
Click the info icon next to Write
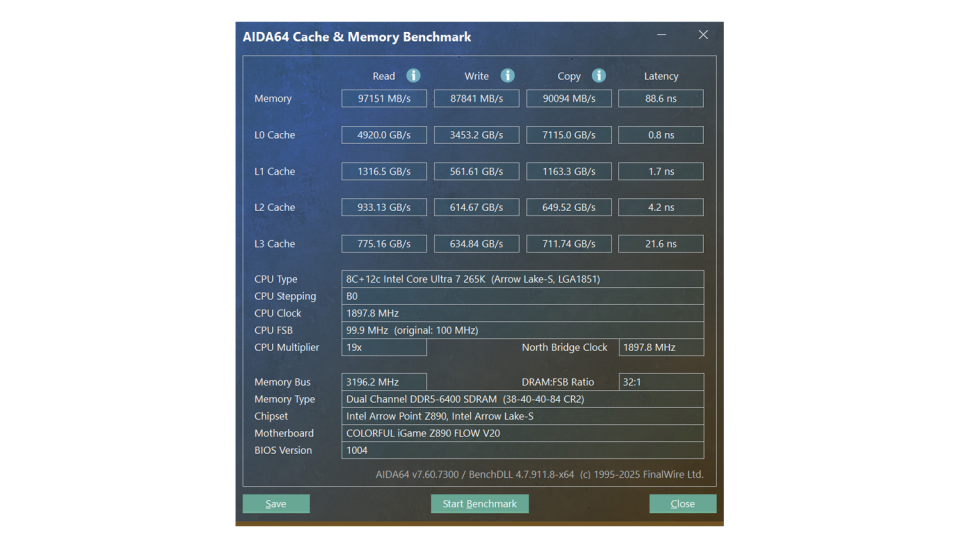pos(508,75)
